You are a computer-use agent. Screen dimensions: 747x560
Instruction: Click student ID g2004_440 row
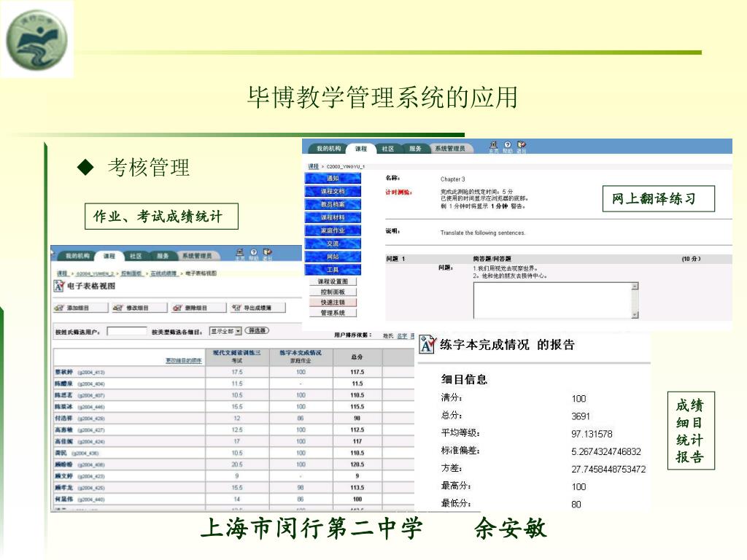90,499
